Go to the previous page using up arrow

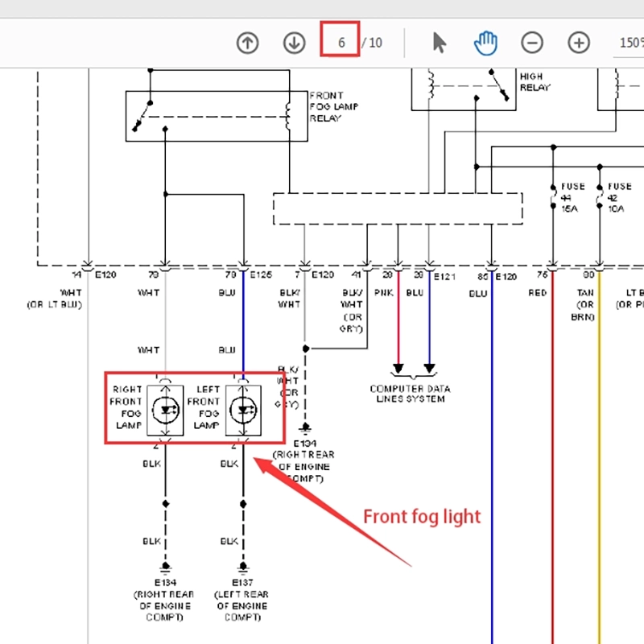pos(247,43)
